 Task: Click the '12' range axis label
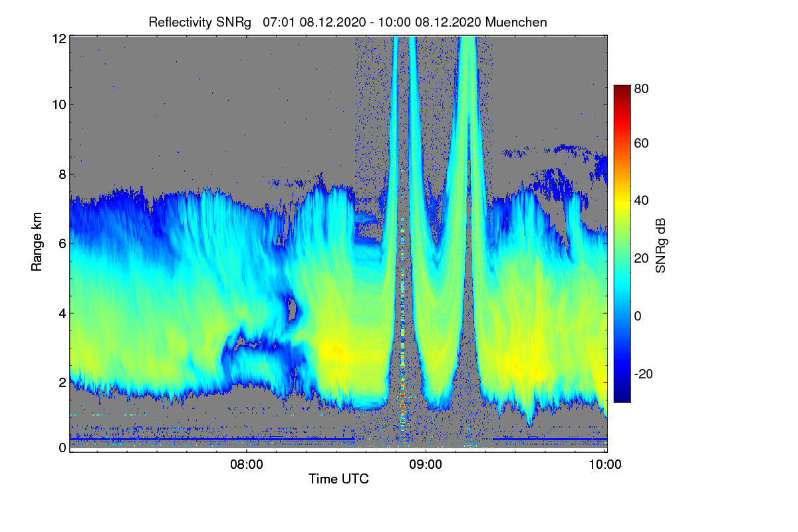pos(59,39)
